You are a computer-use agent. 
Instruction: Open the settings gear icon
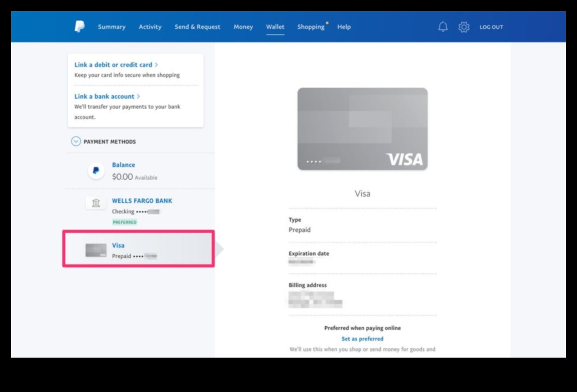464,27
